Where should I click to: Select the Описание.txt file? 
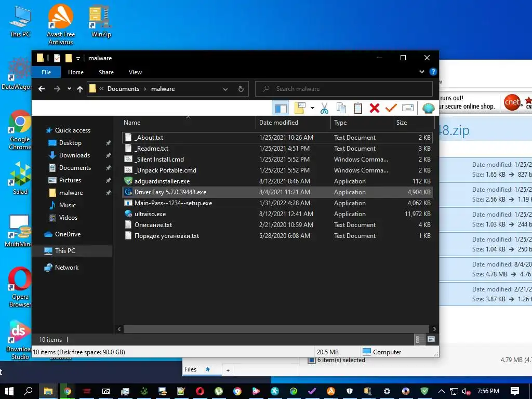[x=277, y=225]
